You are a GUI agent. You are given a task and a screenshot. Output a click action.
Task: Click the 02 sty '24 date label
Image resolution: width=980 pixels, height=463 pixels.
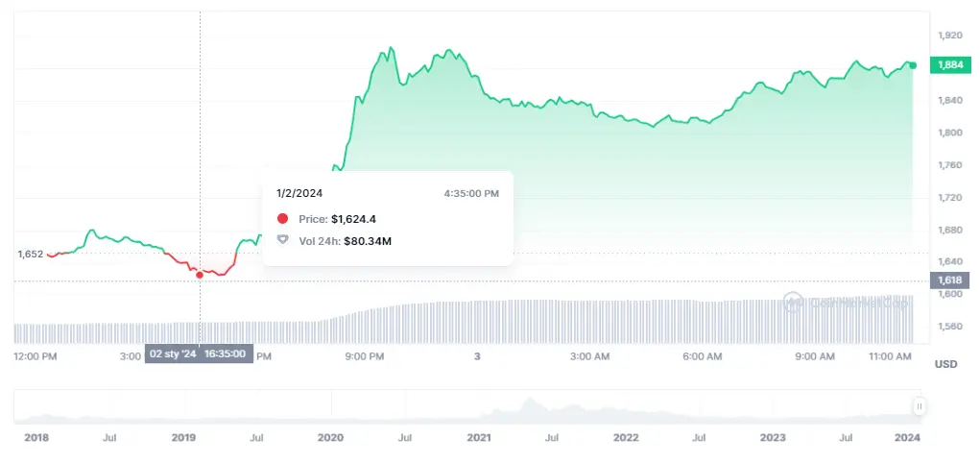pyautogui.click(x=171, y=353)
